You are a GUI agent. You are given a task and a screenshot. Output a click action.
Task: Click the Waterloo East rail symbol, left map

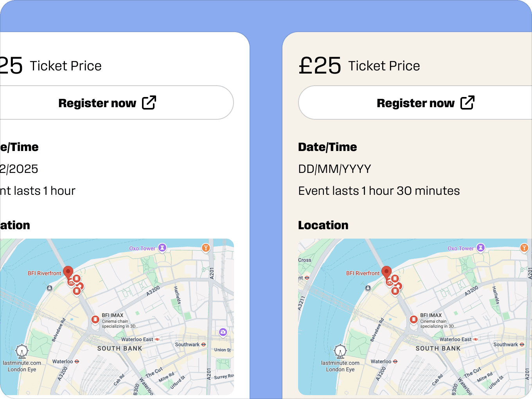(x=157, y=340)
